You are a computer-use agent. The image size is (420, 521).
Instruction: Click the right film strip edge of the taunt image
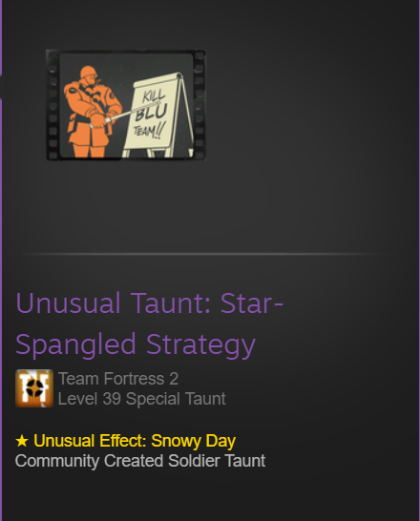(x=199, y=105)
